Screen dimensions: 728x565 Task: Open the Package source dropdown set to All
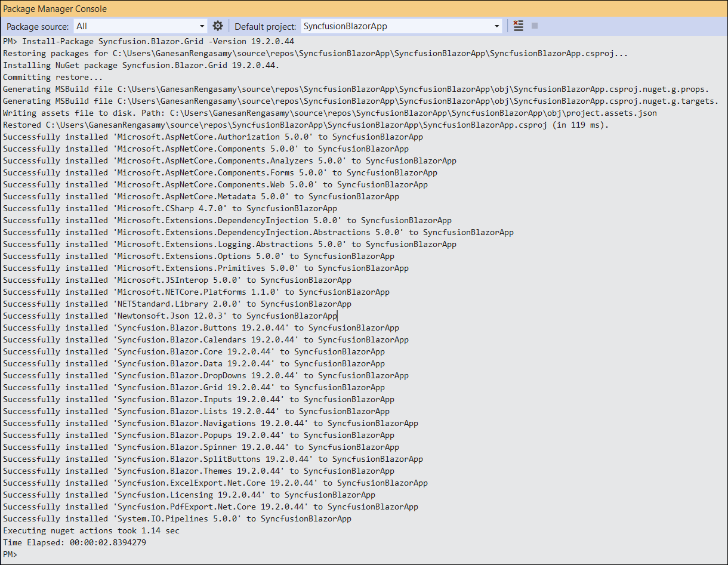tap(140, 26)
